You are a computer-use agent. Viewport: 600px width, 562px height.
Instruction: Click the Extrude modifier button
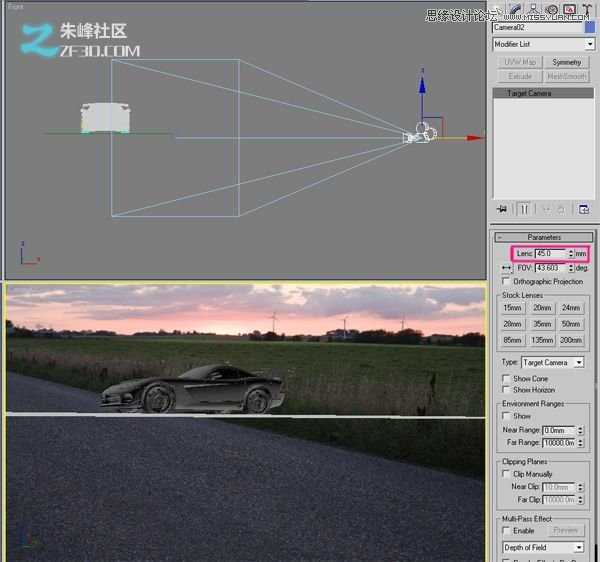click(x=520, y=76)
